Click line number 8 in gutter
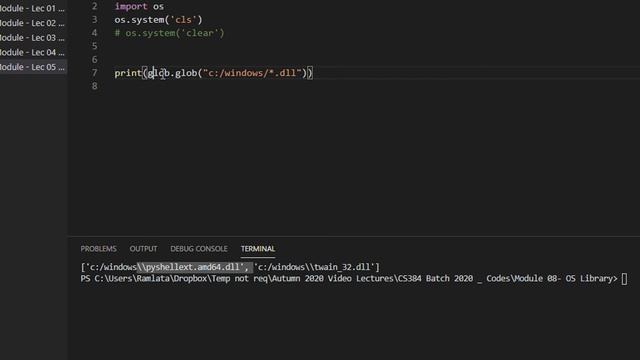Viewport: 640px width, 360px height. 95,86
